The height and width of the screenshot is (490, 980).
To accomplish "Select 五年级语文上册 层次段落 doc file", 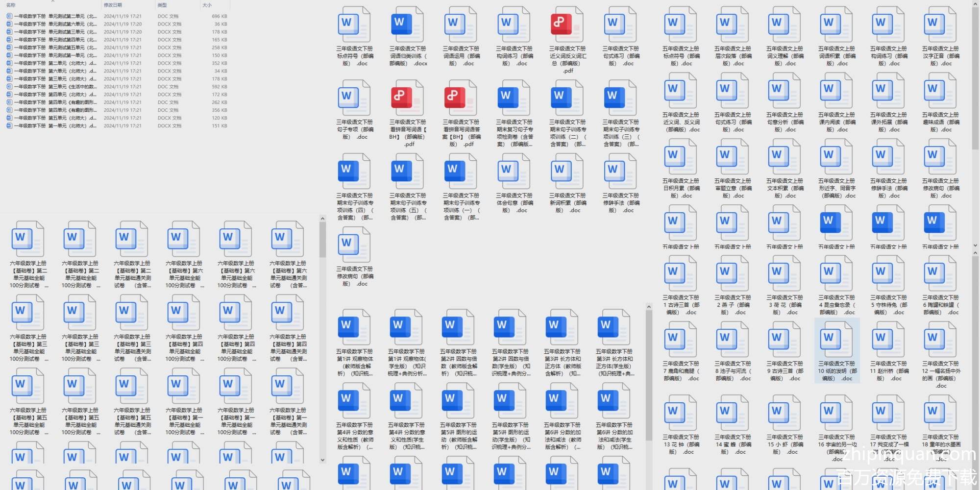I will (x=733, y=37).
